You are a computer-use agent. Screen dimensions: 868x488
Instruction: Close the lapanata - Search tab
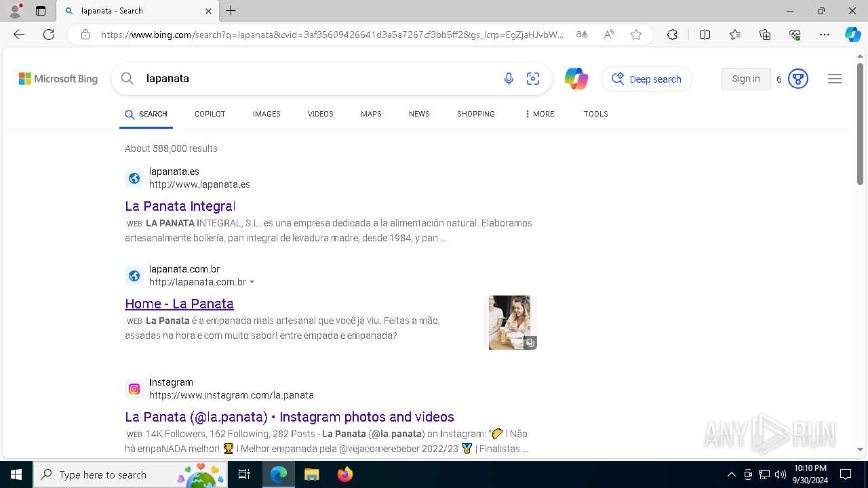click(208, 11)
